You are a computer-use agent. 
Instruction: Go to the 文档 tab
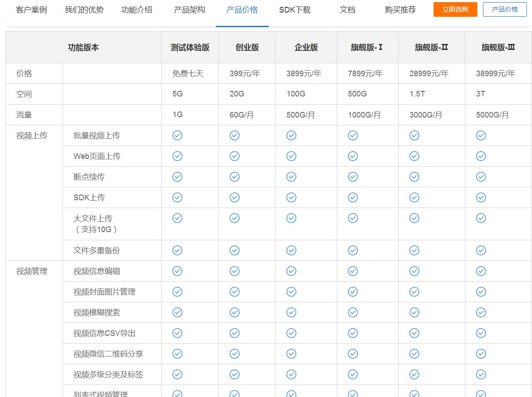click(347, 9)
